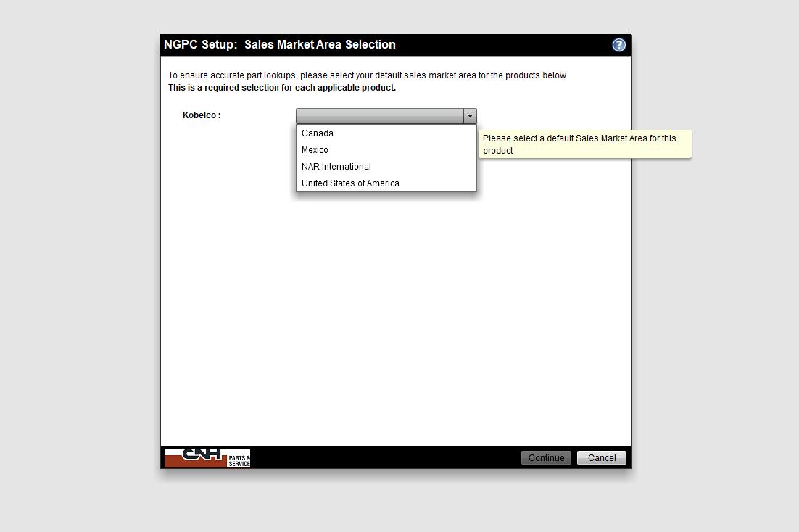Open the help question mark icon
This screenshot has height=532, width=799.
618,46
